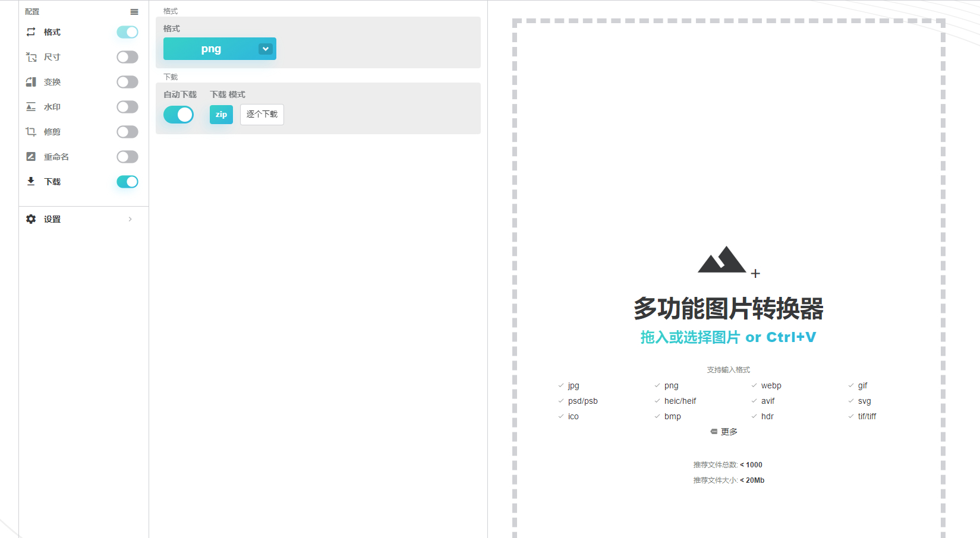980x538 pixels.
Task: Click the svg format entry
Action: pyautogui.click(x=865, y=401)
